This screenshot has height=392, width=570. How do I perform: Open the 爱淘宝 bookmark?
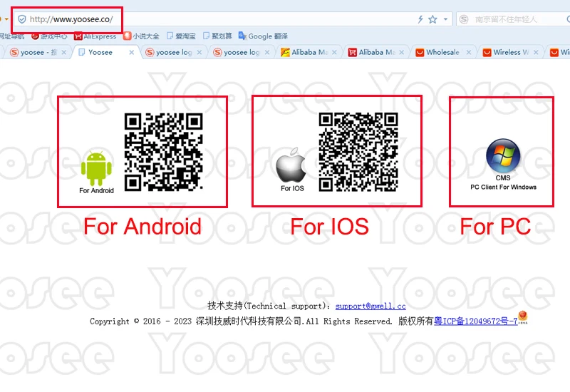[181, 36]
